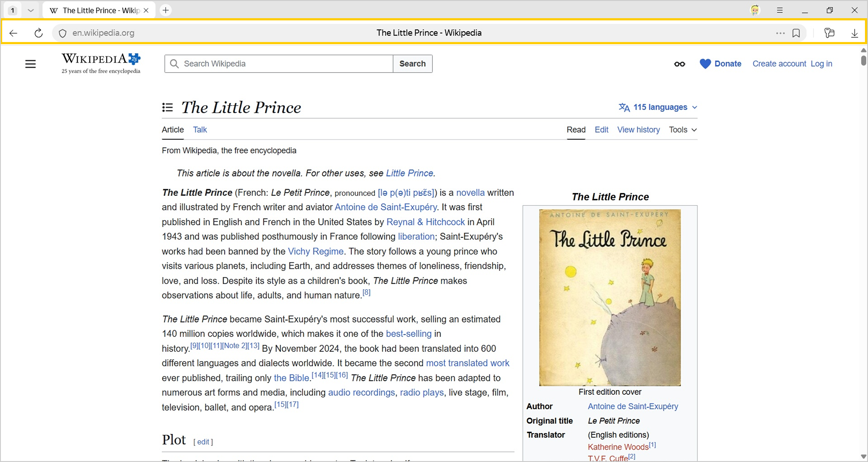Image resolution: width=868 pixels, height=462 pixels.
Task: Go back using the browser back arrow
Action: pyautogui.click(x=13, y=33)
